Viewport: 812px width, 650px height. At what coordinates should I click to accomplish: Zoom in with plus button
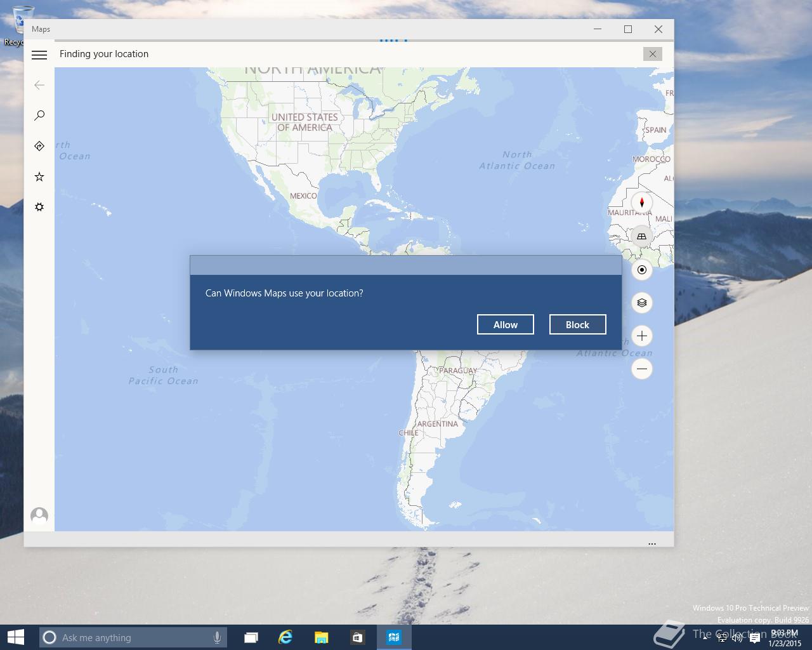pyautogui.click(x=642, y=336)
